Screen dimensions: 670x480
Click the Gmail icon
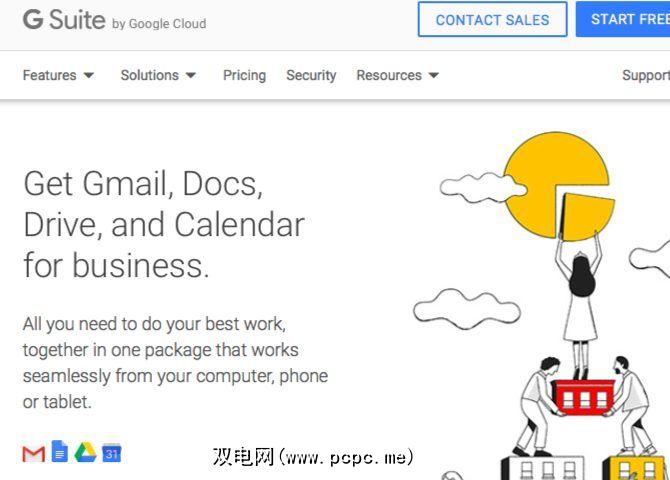click(34, 454)
